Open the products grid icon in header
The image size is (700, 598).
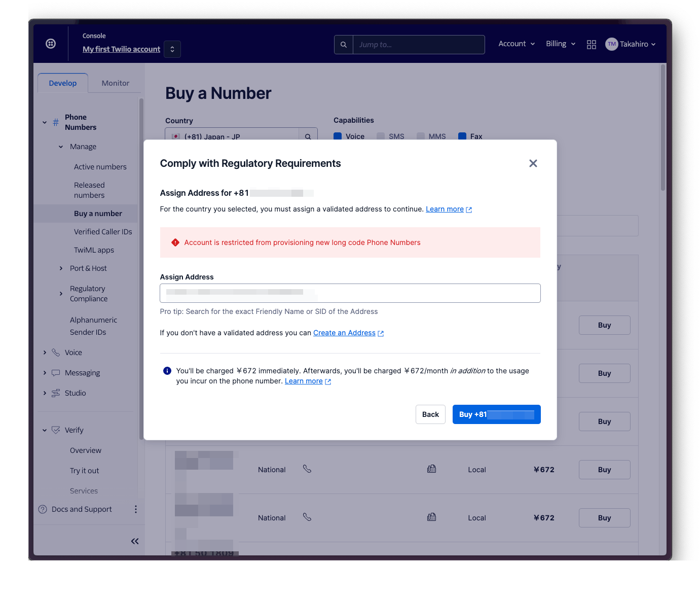click(592, 45)
